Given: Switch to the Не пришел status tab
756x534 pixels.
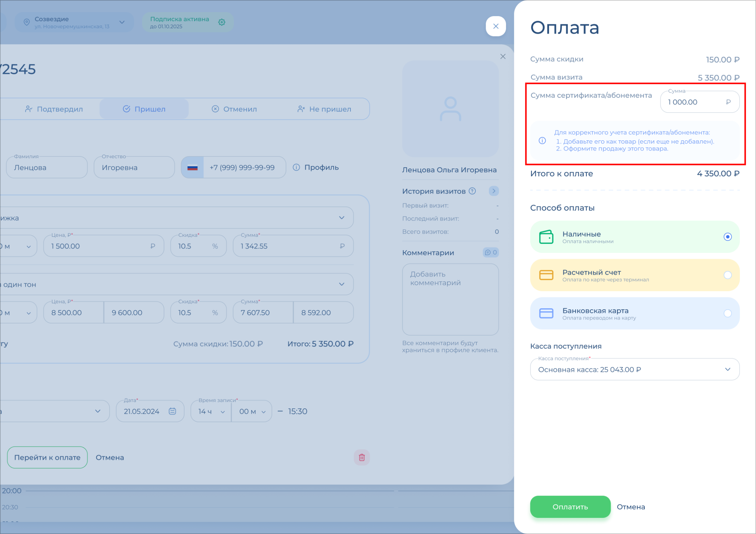Looking at the screenshot, I should 324,109.
